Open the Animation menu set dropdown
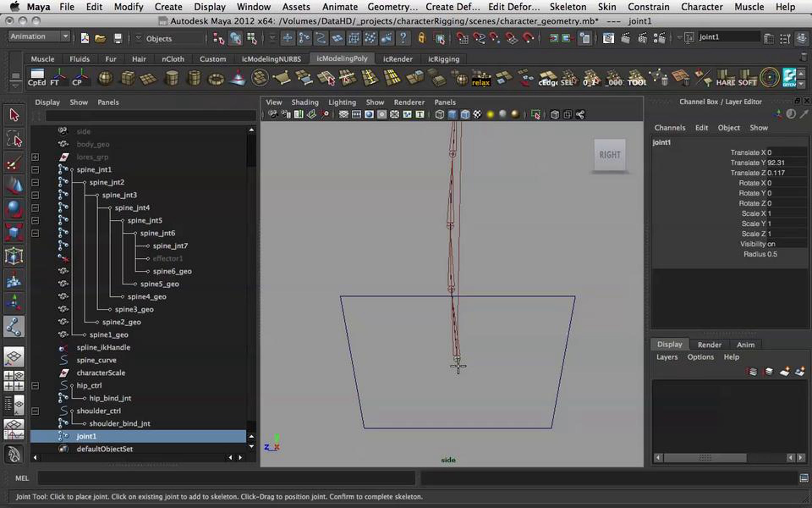Image resolution: width=812 pixels, height=508 pixels. (65, 36)
